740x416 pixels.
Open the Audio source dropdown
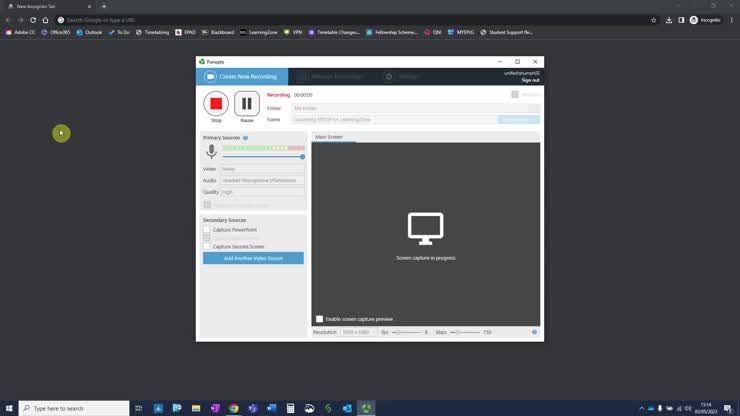(262, 180)
